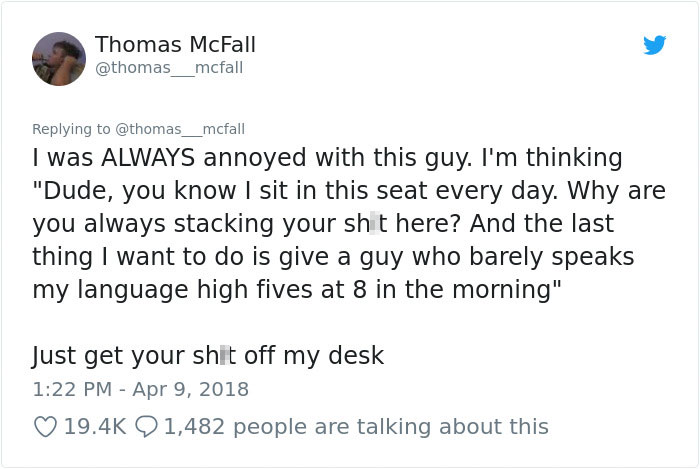700x469 pixels.
Task: Open "1,482 people are talking about this"
Action: 356,426
